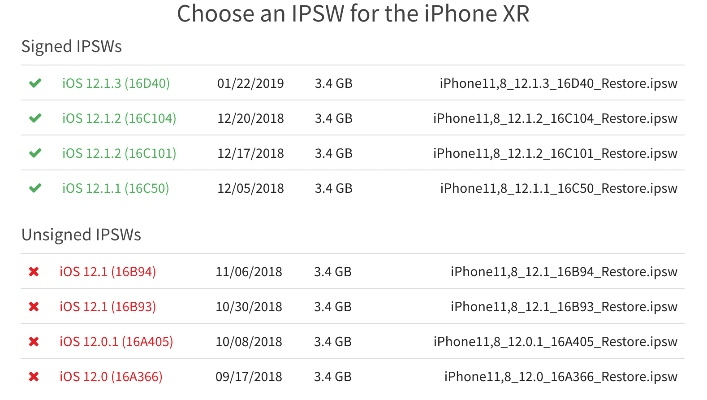Screen dimensions: 707x400
Task: Click red X icon beside iOS 12.1 (16B94)
Action: tap(34, 271)
